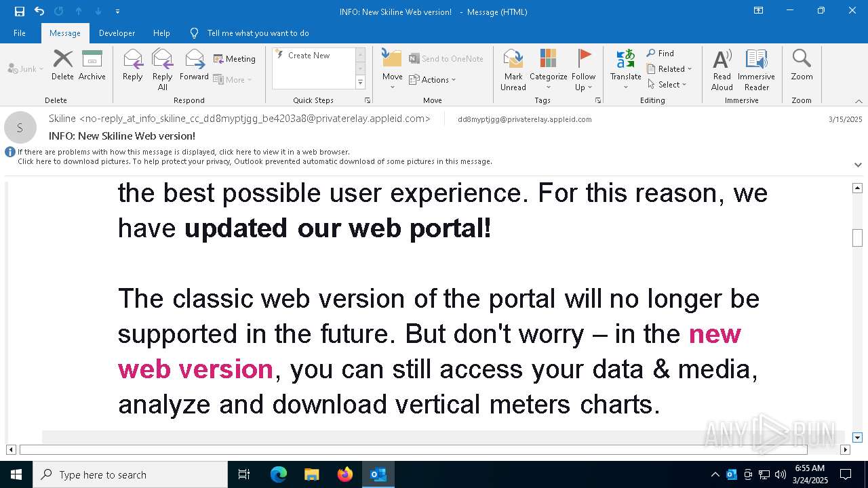Image resolution: width=868 pixels, height=488 pixels.
Task: Open Immersive Reader
Action: (756, 70)
